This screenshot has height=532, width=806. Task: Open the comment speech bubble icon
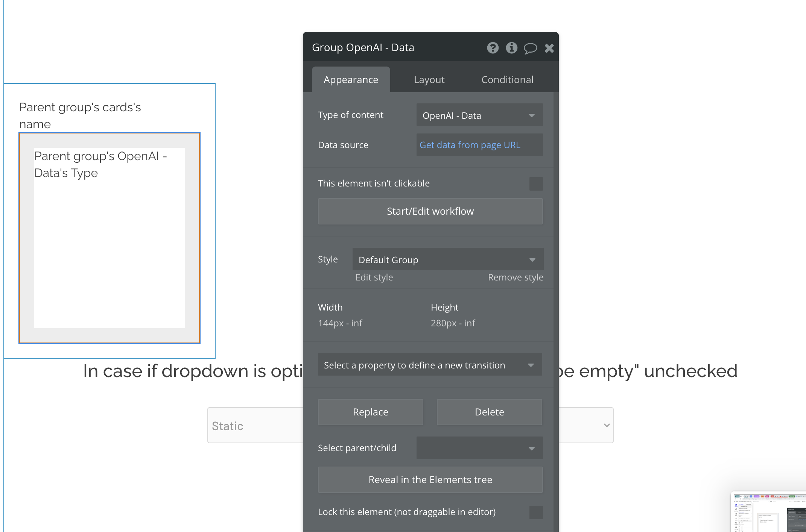click(530, 48)
